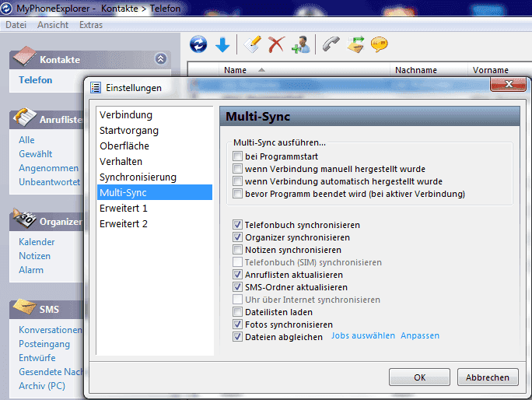Select Erweitert 1 settings category
Viewport: 532px width, 400px height.
pyautogui.click(x=155, y=208)
